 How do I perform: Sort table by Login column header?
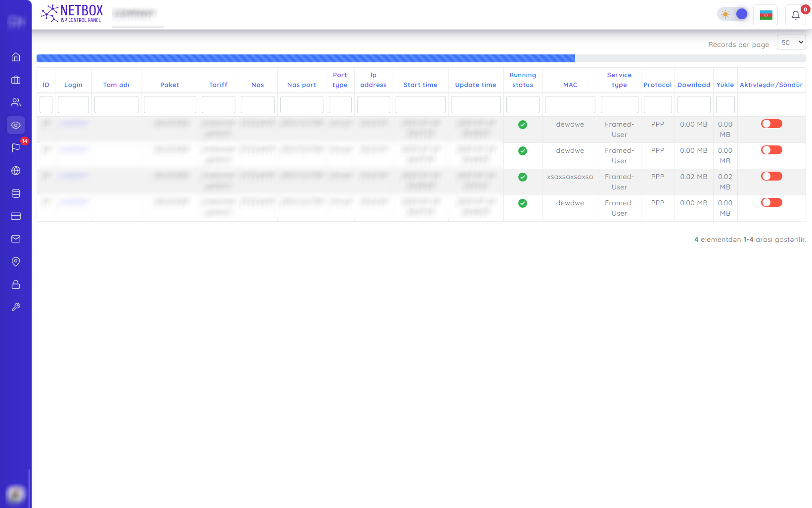[x=73, y=85]
